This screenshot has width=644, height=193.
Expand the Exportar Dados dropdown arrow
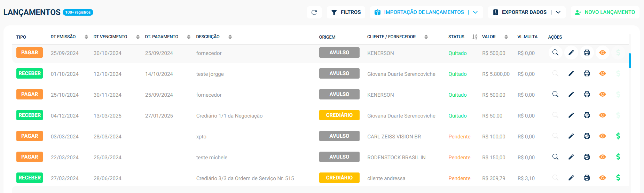[x=558, y=12]
